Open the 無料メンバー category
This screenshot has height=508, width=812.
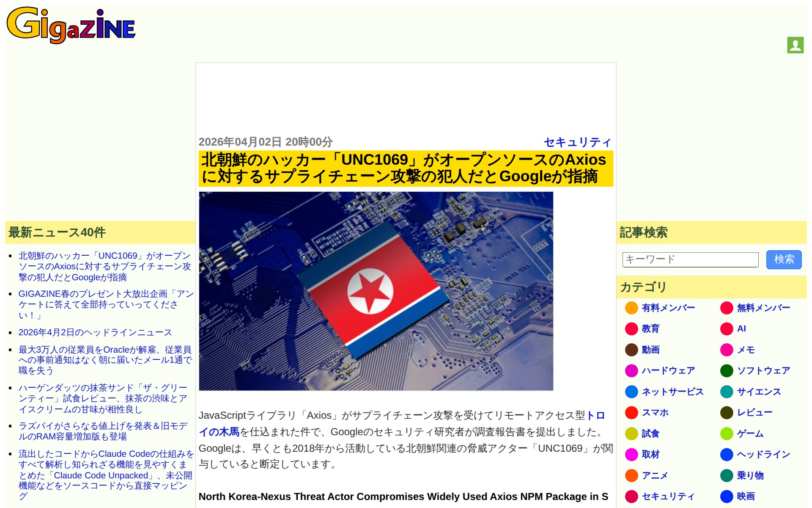tap(763, 308)
